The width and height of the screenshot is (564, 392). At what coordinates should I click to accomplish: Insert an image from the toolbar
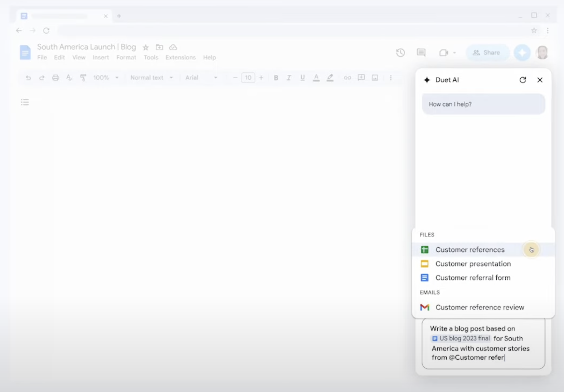pos(375,78)
